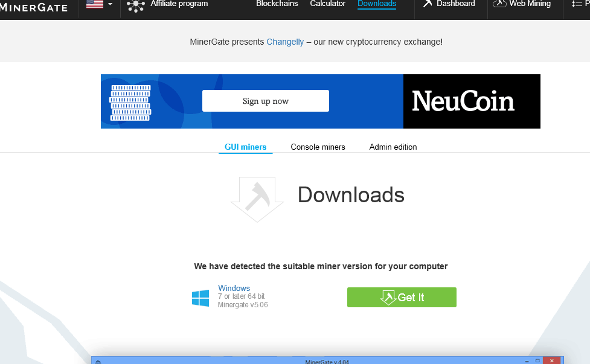Click the MinerGate v.4.04 window title bar
This screenshot has width=590, height=364.
(327, 360)
